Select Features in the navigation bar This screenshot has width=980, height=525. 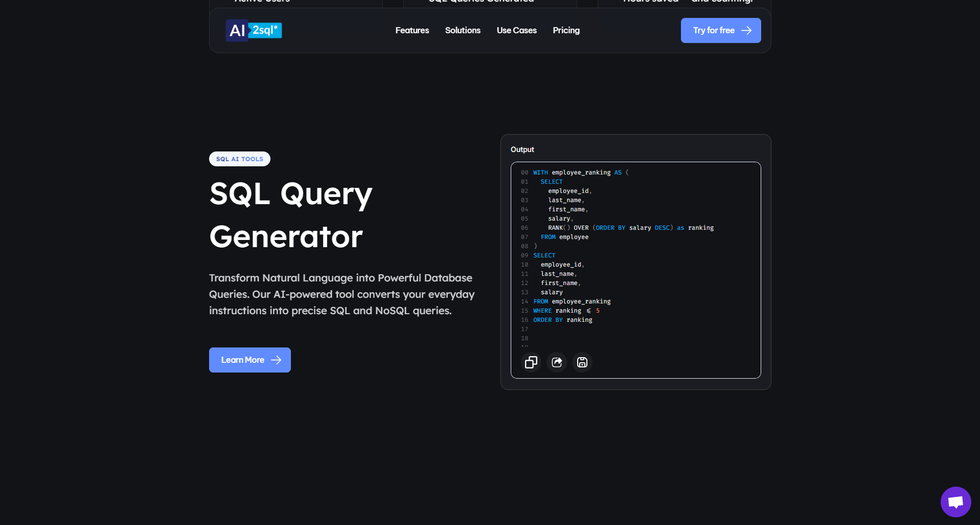[412, 30]
